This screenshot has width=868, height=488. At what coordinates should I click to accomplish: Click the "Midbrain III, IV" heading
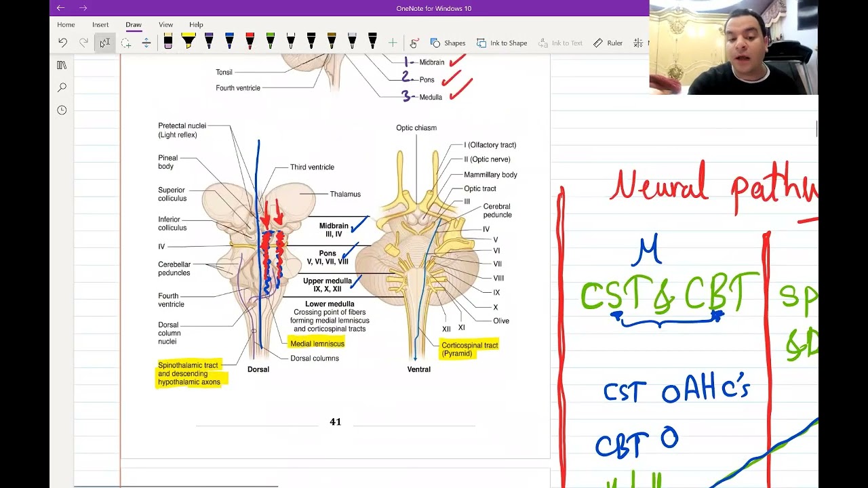coord(334,230)
